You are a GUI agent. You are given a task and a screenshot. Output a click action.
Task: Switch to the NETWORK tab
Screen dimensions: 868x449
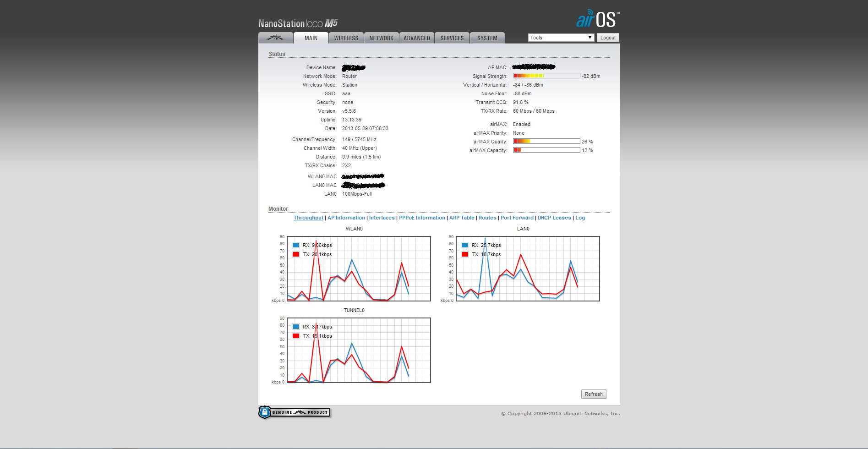[382, 38]
